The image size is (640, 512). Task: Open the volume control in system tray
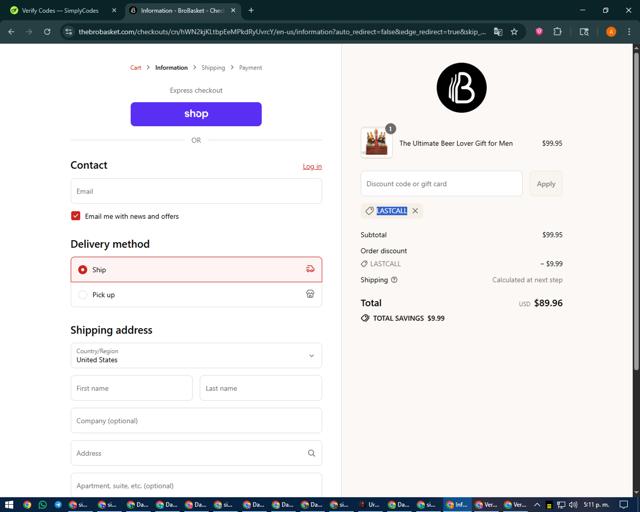pyautogui.click(x=573, y=505)
